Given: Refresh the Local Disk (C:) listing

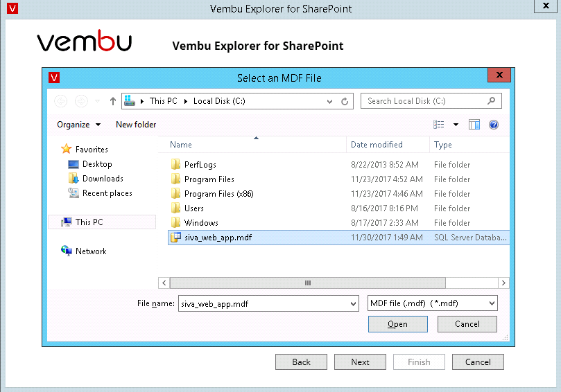Looking at the screenshot, I should [x=345, y=102].
